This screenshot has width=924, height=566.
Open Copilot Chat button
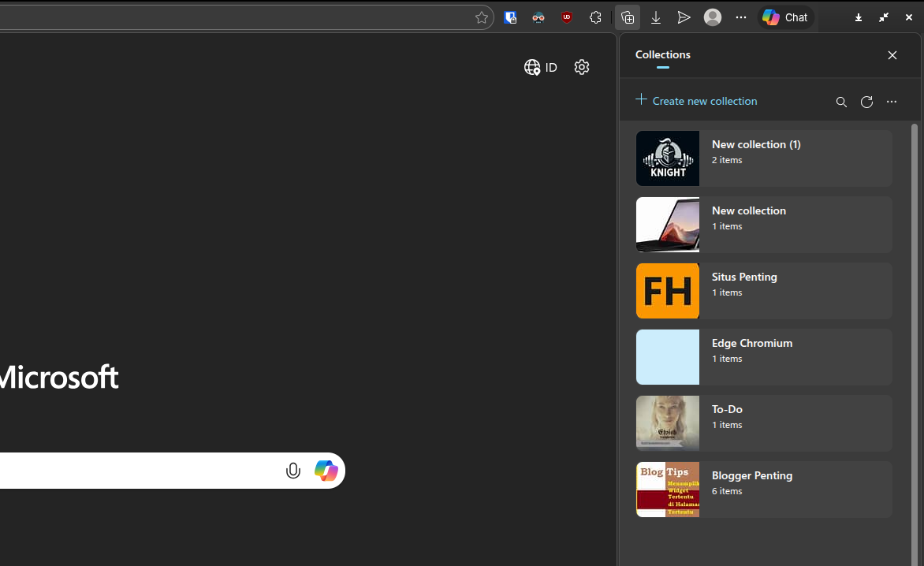[785, 17]
